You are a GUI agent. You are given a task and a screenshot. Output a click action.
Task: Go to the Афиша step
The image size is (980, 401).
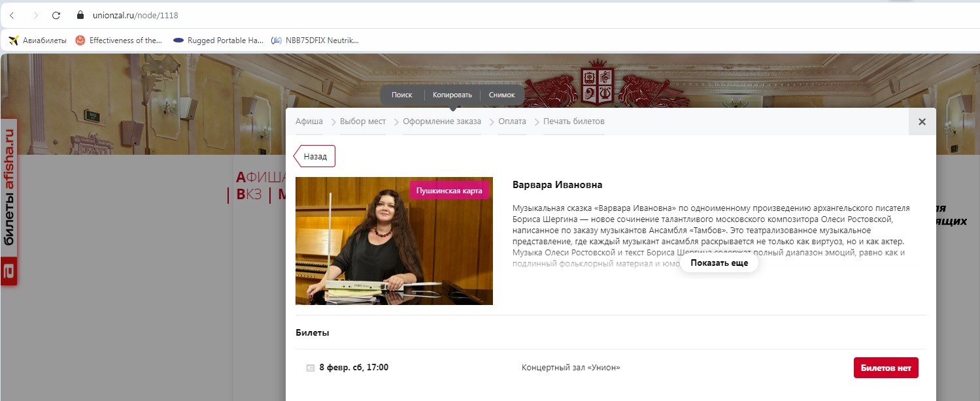pos(309,121)
